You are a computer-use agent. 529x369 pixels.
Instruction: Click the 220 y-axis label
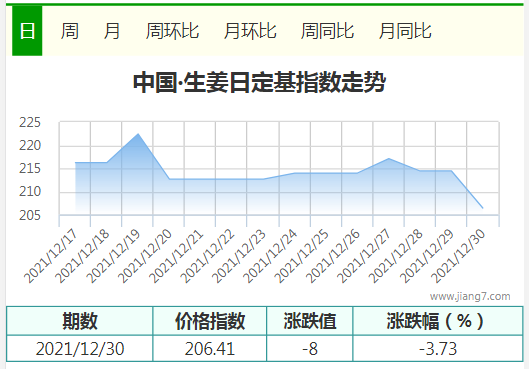click(30, 146)
